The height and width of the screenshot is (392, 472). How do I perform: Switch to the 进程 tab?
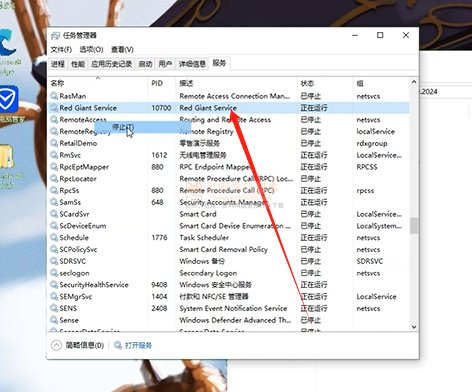click(x=58, y=64)
